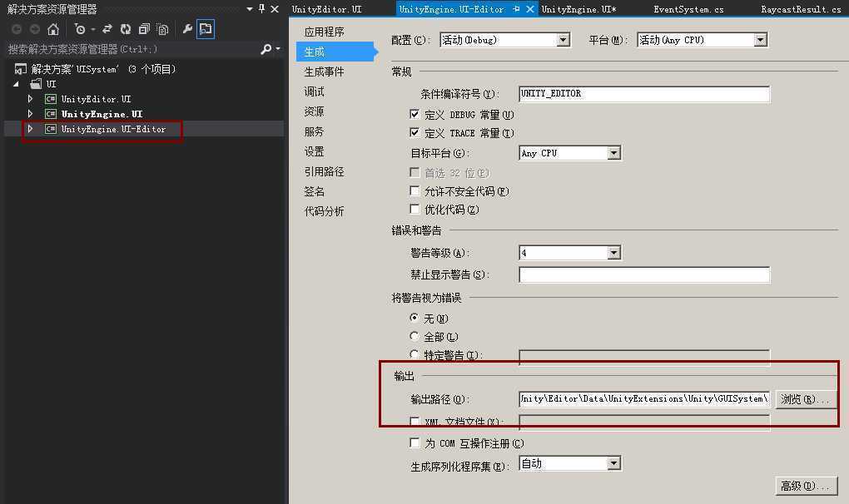Open the 代码分析 (Code Analysis) page
Viewport: 849px width, 504px height.
coord(325,211)
